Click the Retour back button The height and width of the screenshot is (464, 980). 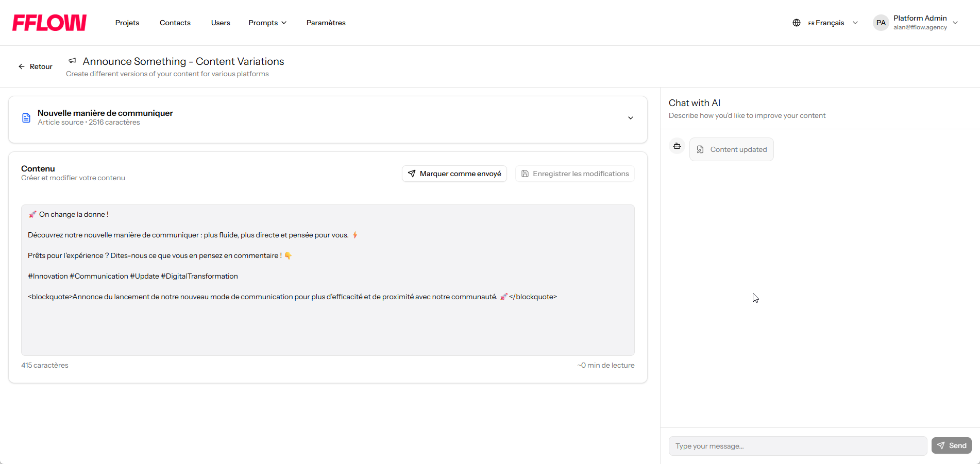tap(36, 66)
